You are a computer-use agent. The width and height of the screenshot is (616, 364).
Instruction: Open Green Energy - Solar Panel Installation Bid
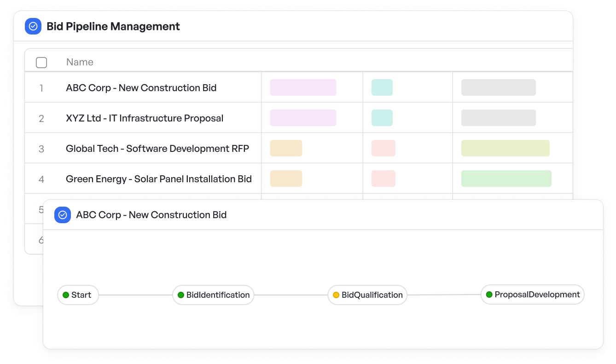(159, 179)
